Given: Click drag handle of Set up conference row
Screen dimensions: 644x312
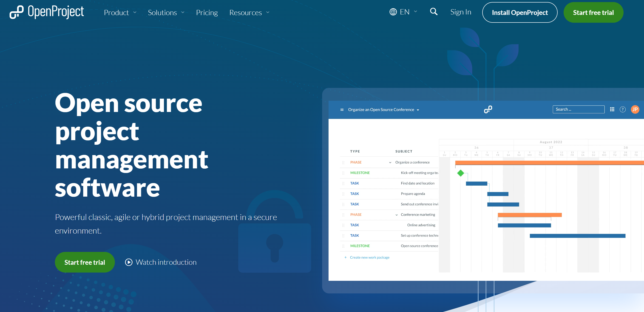Looking at the screenshot, I should [343, 236].
